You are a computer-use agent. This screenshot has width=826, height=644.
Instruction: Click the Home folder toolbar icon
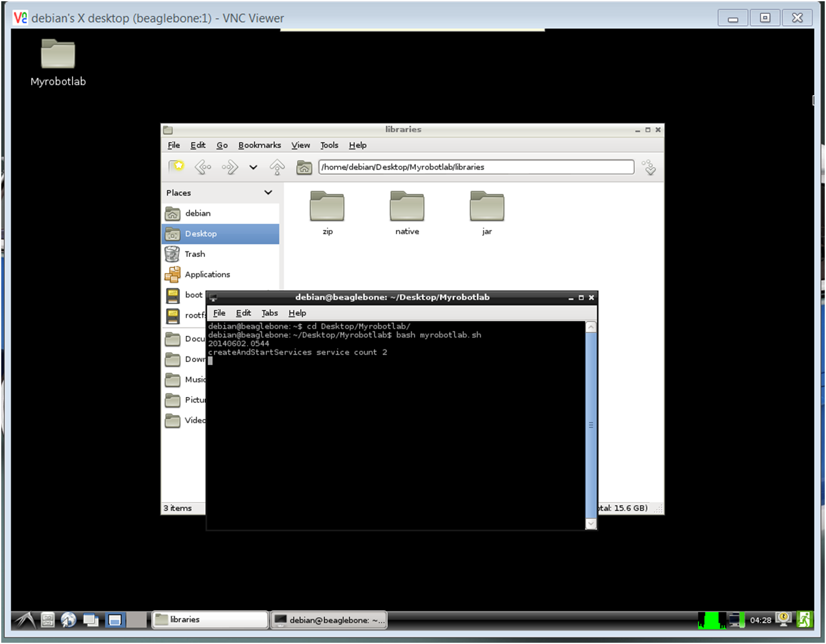click(x=304, y=167)
